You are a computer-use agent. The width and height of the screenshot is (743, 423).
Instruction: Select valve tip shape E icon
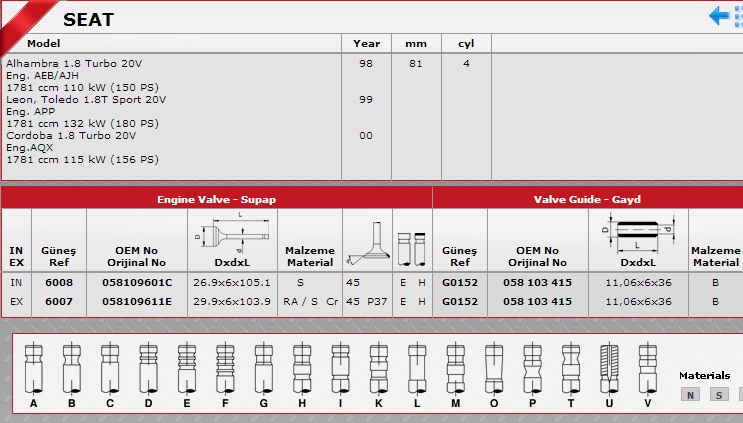click(x=187, y=369)
